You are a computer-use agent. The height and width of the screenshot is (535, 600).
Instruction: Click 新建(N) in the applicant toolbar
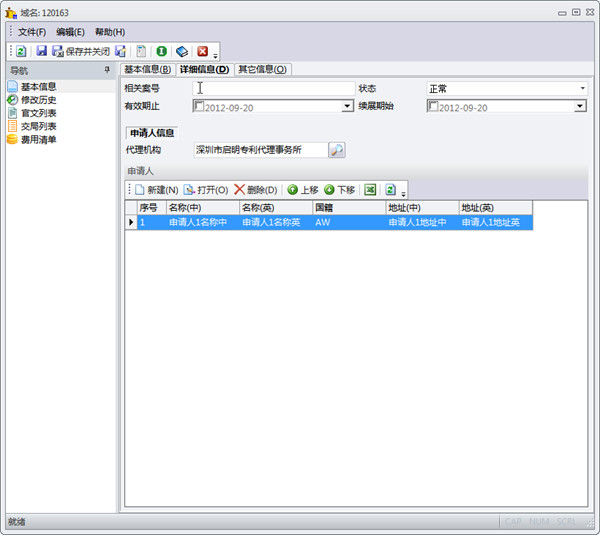157,190
